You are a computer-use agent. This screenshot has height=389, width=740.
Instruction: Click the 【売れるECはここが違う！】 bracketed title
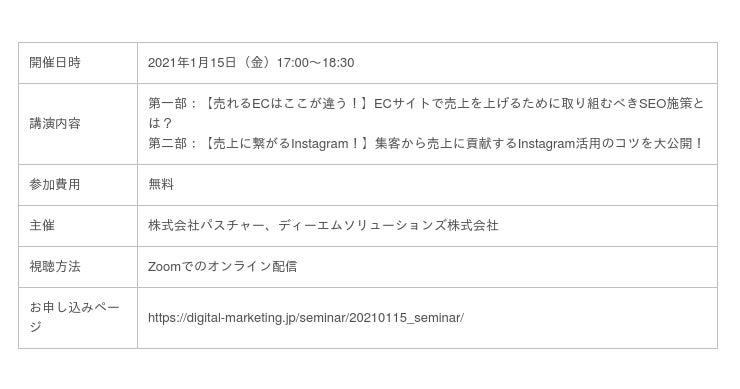(285, 103)
